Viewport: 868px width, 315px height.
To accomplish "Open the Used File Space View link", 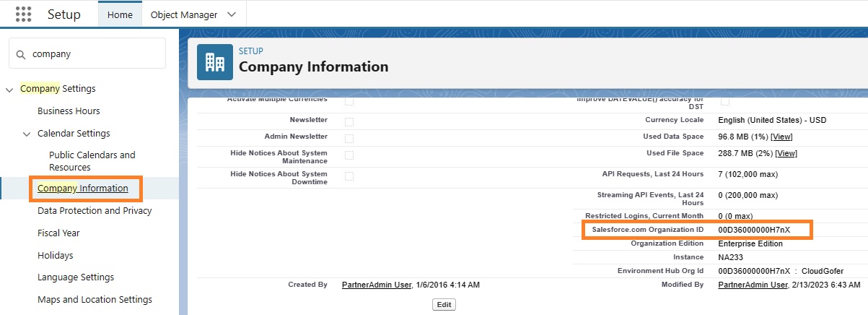I will 786,153.
